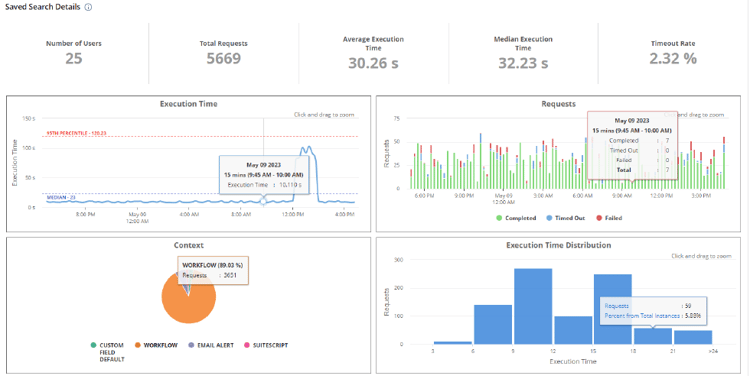This screenshot has height=379, width=750.
Task: Toggle the WORKFLOW legend entry in Context
Action: pyautogui.click(x=156, y=345)
